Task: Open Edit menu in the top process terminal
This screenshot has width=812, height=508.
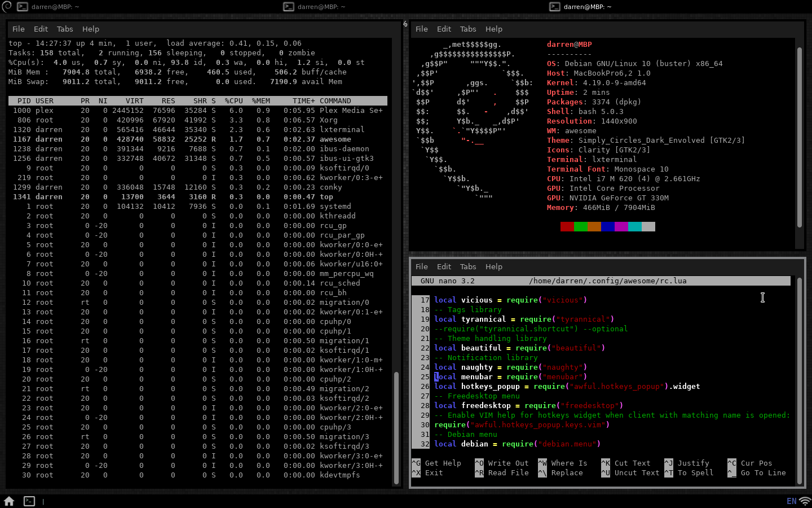Action: pos(41,29)
